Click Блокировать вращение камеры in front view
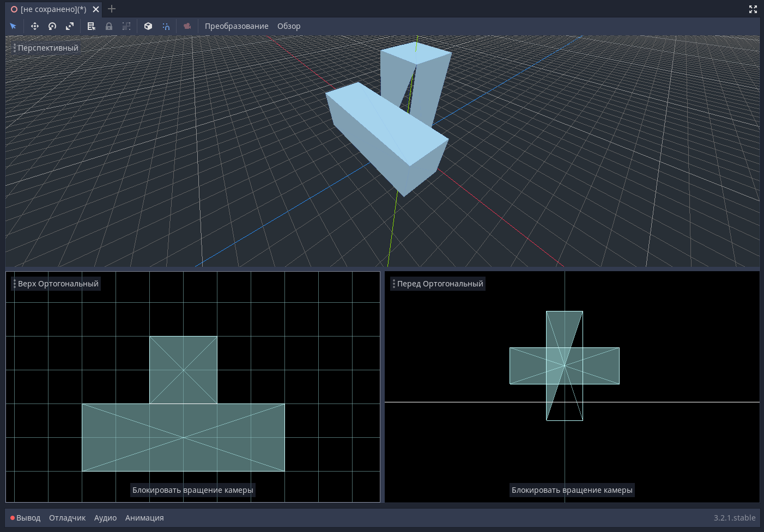 572,490
